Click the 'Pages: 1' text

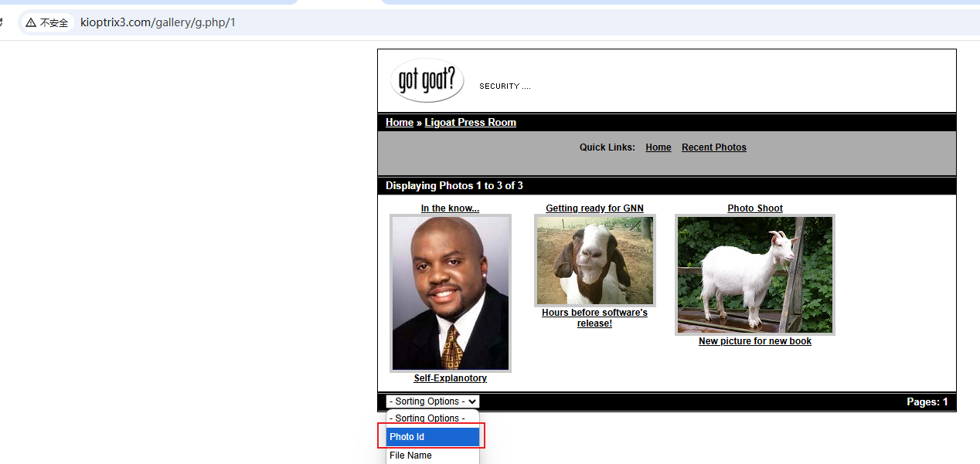click(x=927, y=402)
